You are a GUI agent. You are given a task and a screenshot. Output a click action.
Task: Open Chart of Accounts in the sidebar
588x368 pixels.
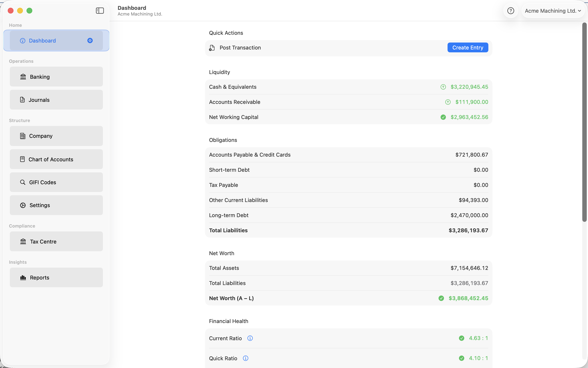pyautogui.click(x=56, y=159)
